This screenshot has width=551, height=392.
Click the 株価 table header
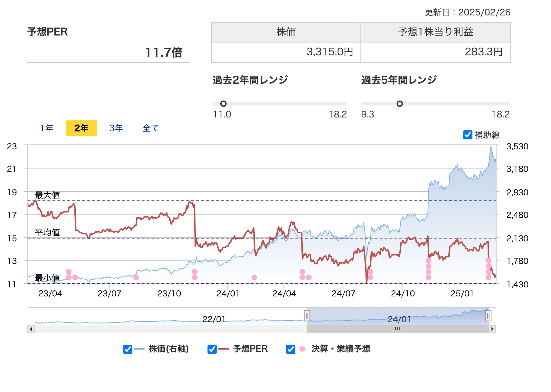click(286, 32)
